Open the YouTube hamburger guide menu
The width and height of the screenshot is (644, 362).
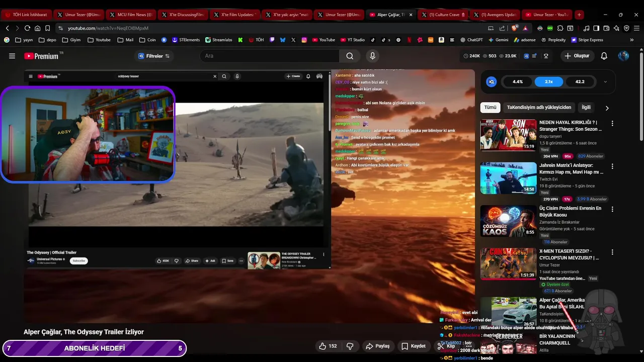[12, 56]
